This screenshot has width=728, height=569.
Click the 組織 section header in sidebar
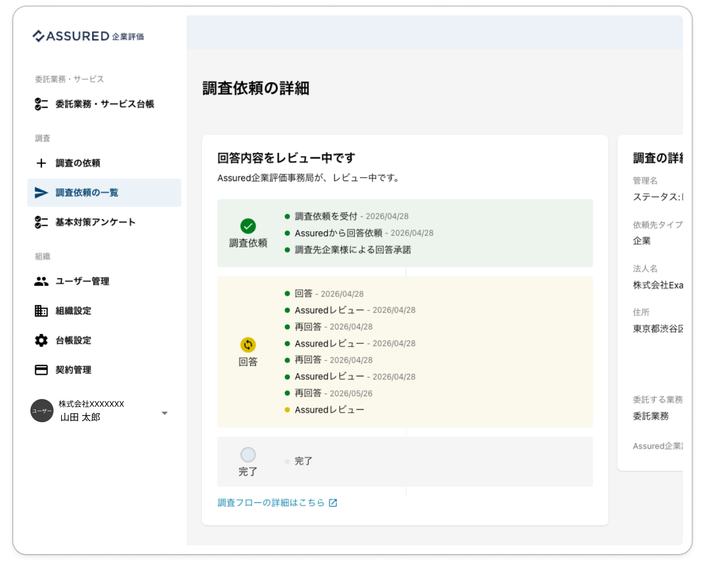coord(43,257)
